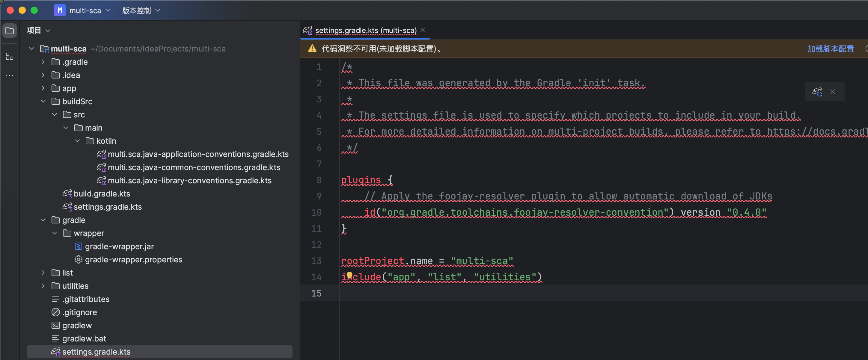
Task: Select multi.sca.java-application-conventions.gradle.kts file
Action: tap(198, 154)
